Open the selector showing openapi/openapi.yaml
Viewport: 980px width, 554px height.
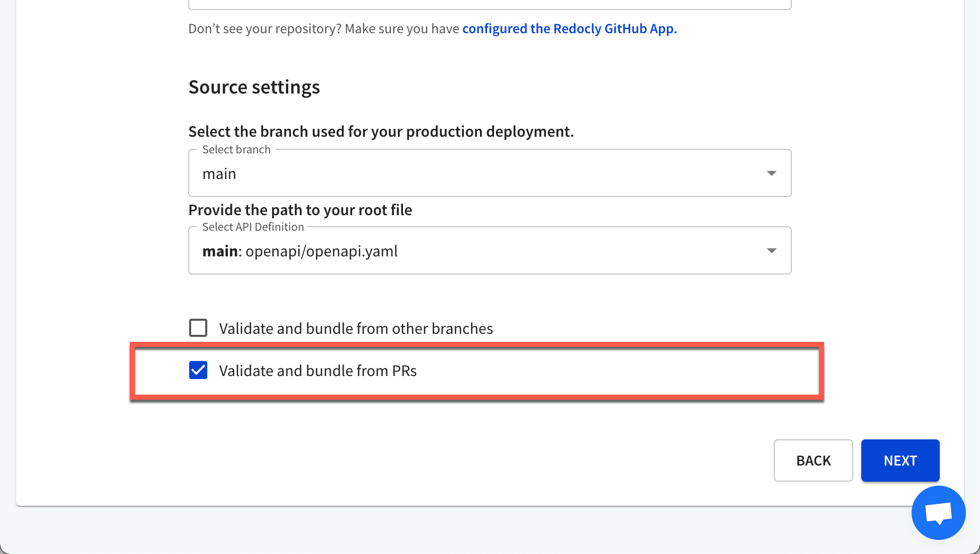[x=489, y=250]
